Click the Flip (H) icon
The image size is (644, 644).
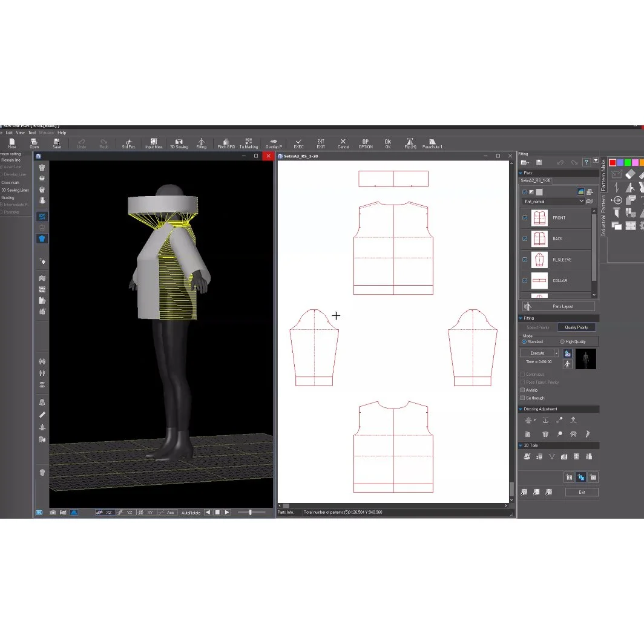[410, 143]
